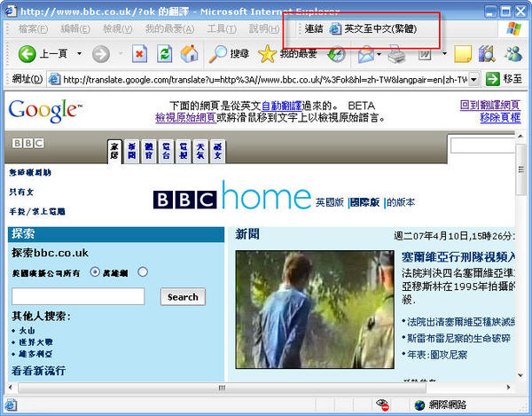Click the Mail envelope icon

pyautogui.click(x=365, y=55)
